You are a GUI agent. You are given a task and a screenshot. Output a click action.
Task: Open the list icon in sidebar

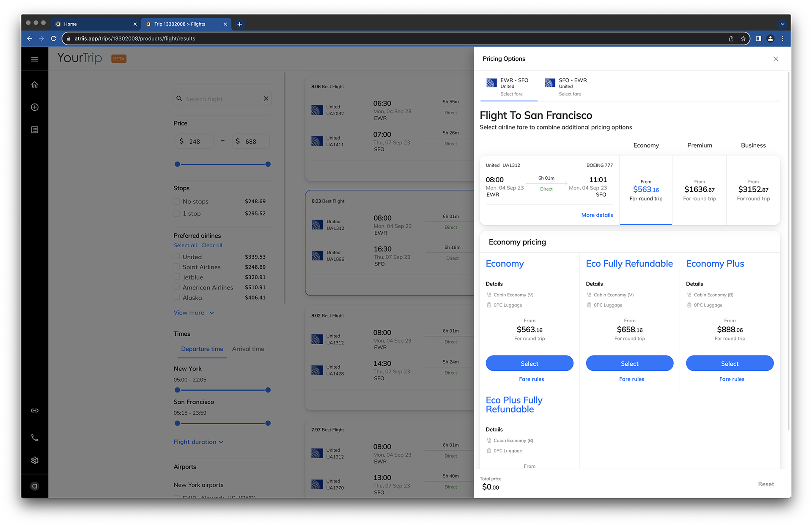35,130
